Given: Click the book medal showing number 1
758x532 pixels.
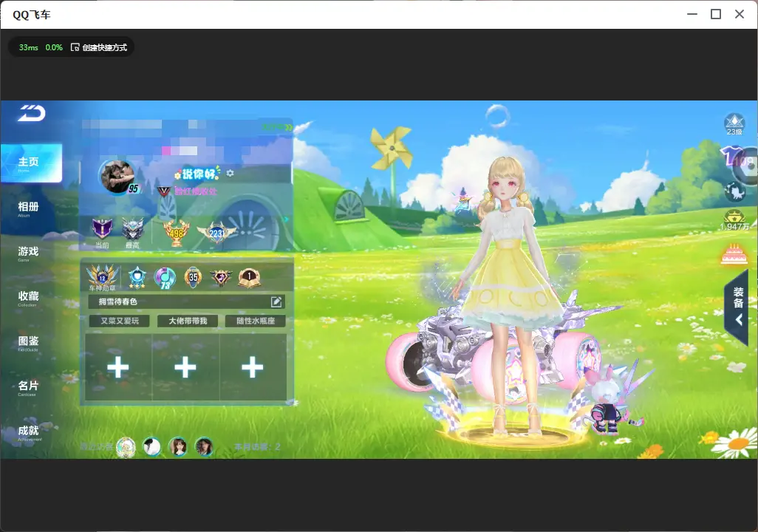Looking at the screenshot, I should (x=250, y=278).
